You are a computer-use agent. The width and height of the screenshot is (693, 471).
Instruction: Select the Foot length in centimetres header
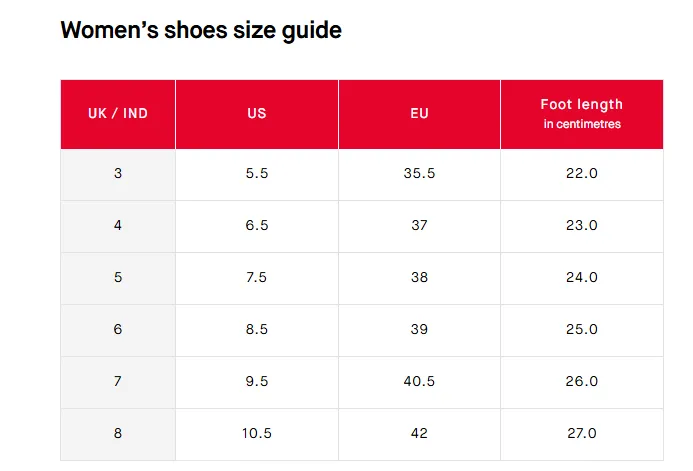click(x=582, y=114)
